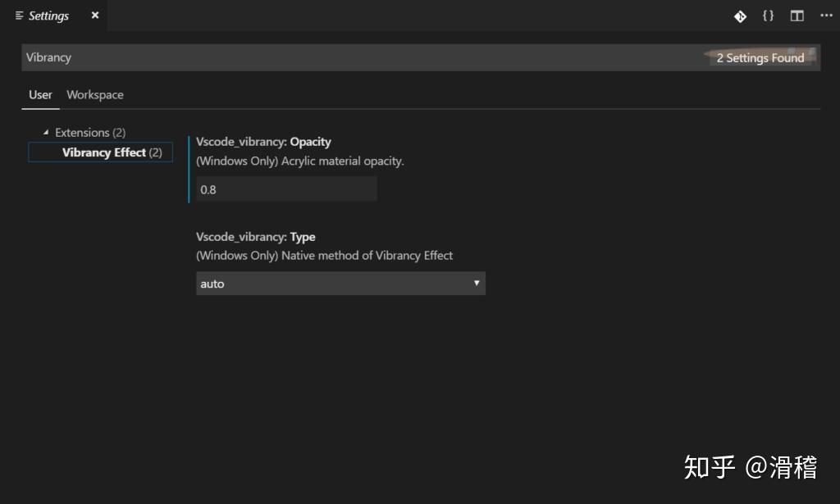Image resolution: width=840 pixels, height=504 pixels.
Task: Open the More Actions ellipsis icon
Action: (x=824, y=16)
